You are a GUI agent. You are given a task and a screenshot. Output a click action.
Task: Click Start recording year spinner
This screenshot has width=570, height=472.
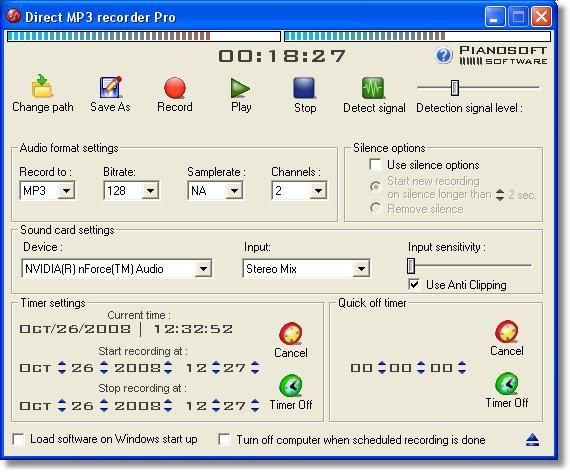click(x=168, y=368)
